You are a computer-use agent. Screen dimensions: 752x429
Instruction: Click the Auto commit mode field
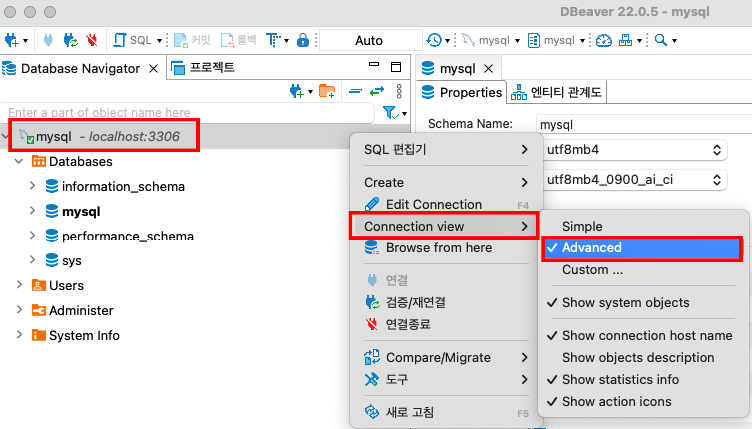[x=369, y=40]
